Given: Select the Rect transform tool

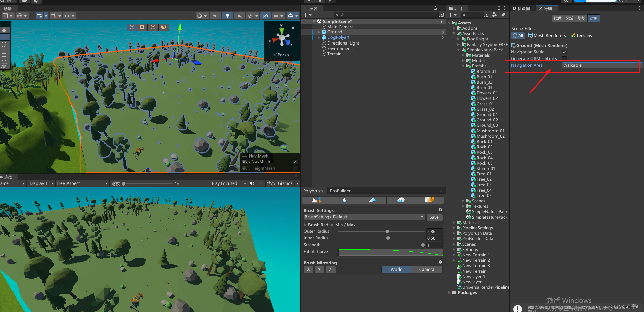Looking at the screenshot, I should pos(4,58).
